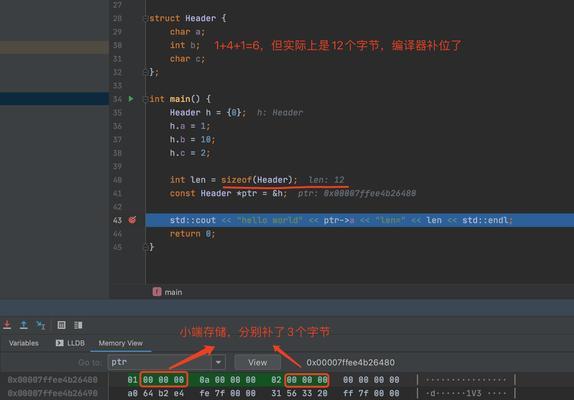Click the fold end marker on line 32
The image size is (574, 400).
point(145,72)
